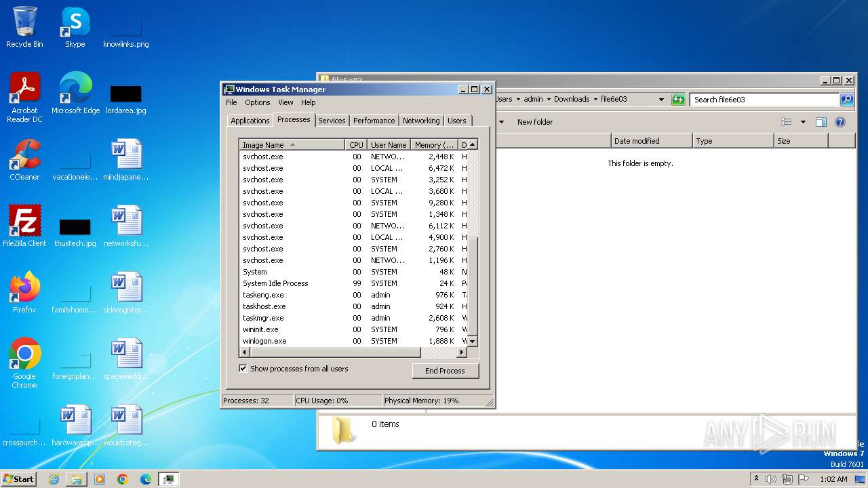Viewport: 868px width, 488px height.
Task: Open the View menu in Task Manager
Action: 285,102
